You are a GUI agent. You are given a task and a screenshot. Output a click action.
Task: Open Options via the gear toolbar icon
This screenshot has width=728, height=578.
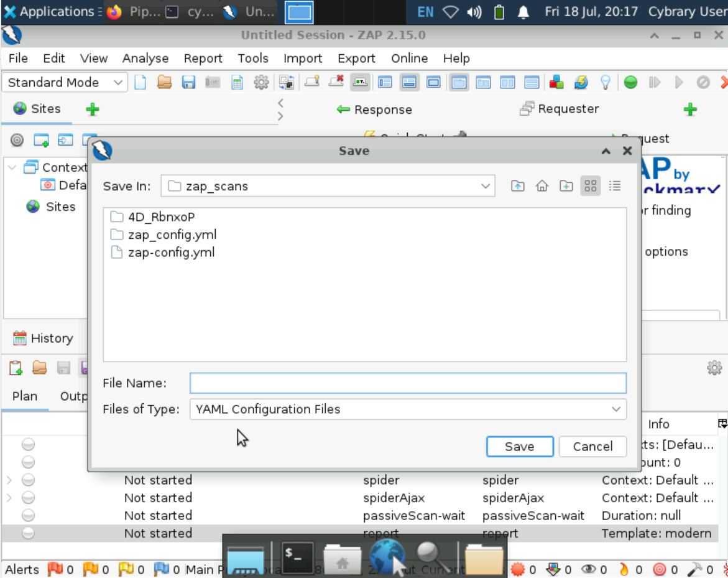point(261,82)
